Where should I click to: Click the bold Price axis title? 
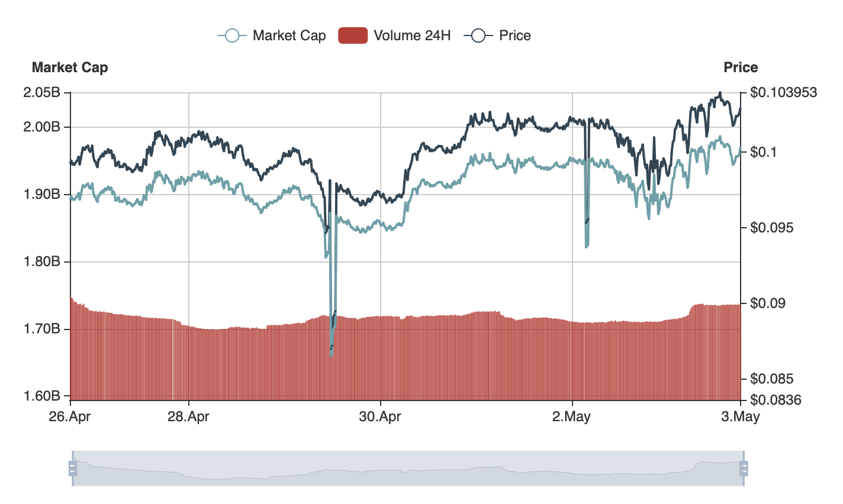741,67
